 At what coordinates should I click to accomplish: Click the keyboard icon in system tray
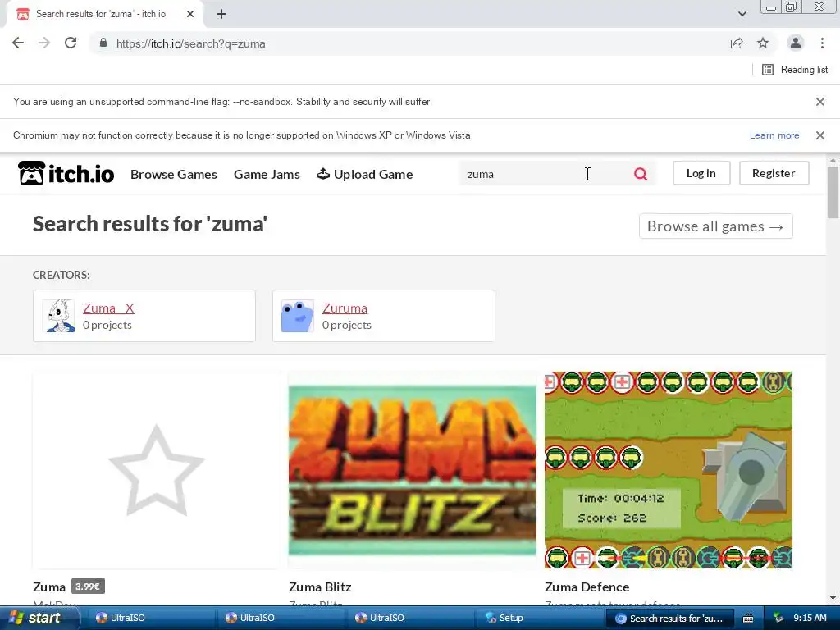(x=748, y=619)
